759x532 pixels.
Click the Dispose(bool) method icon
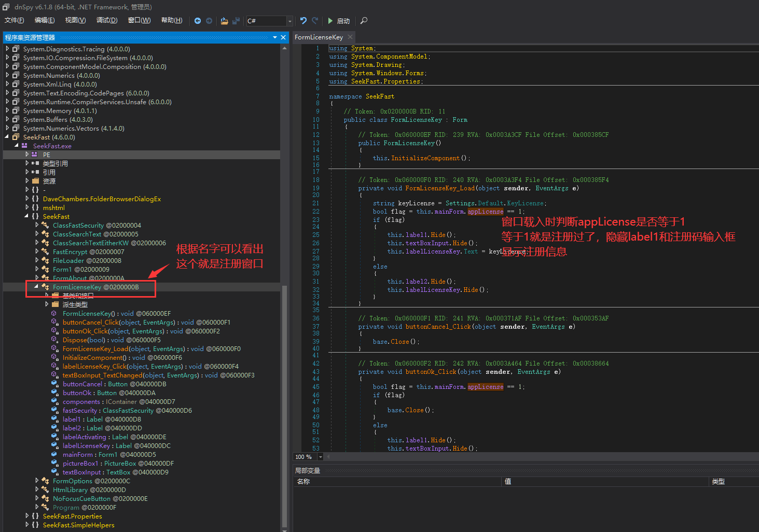coord(54,340)
